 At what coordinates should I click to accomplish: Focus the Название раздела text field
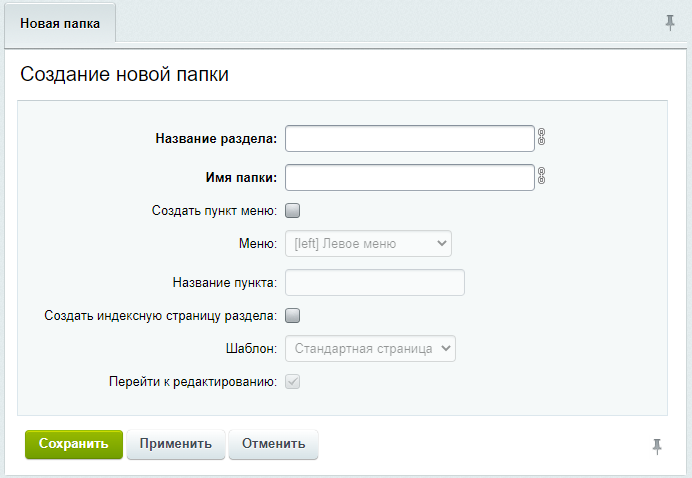click(x=410, y=138)
